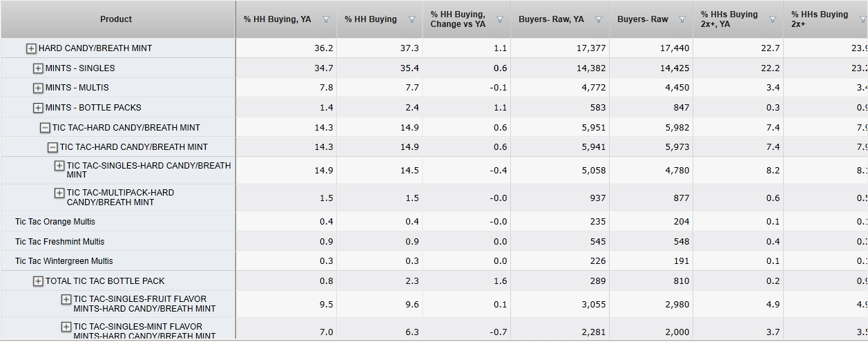Collapse first TIC TAC-HARD CANDY/BREATH MINT group
Image resolution: width=868 pixels, height=342 pixels.
click(x=45, y=128)
